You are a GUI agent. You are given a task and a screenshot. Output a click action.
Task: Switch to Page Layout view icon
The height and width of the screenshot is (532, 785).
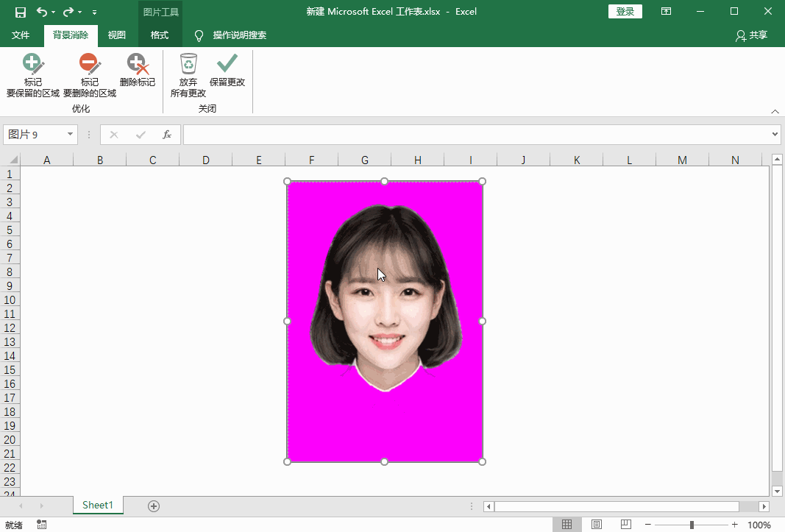[x=596, y=525]
